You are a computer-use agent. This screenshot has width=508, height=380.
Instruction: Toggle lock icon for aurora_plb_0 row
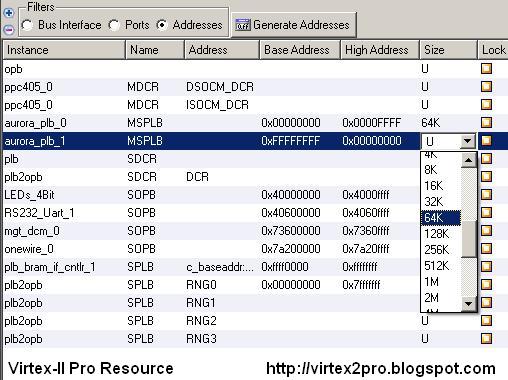point(486,123)
